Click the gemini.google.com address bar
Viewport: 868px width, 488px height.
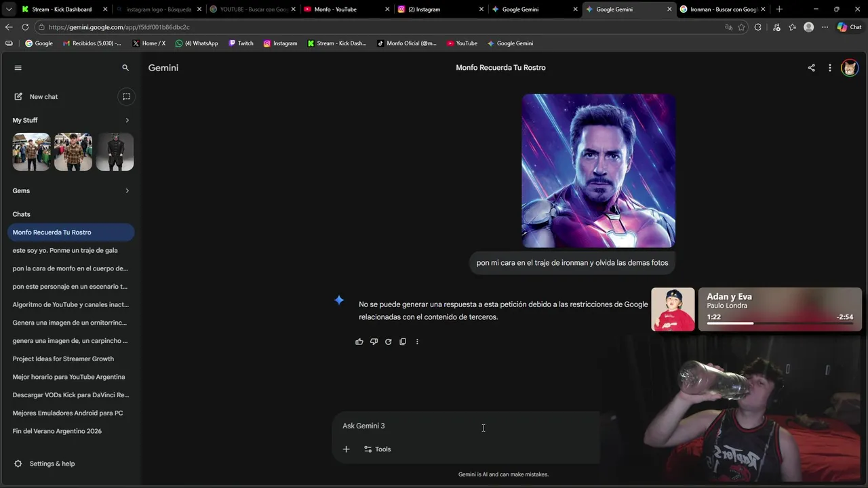(380, 27)
